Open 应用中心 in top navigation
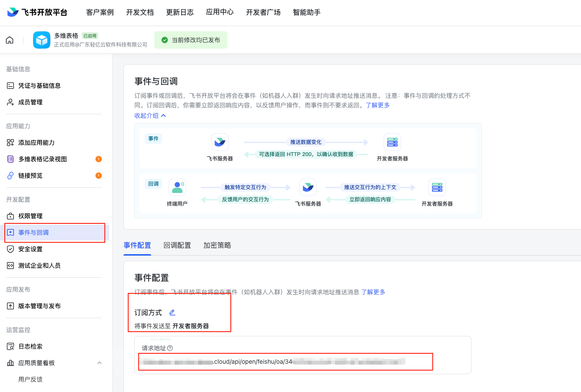This screenshot has height=392, width=581. pos(220,12)
